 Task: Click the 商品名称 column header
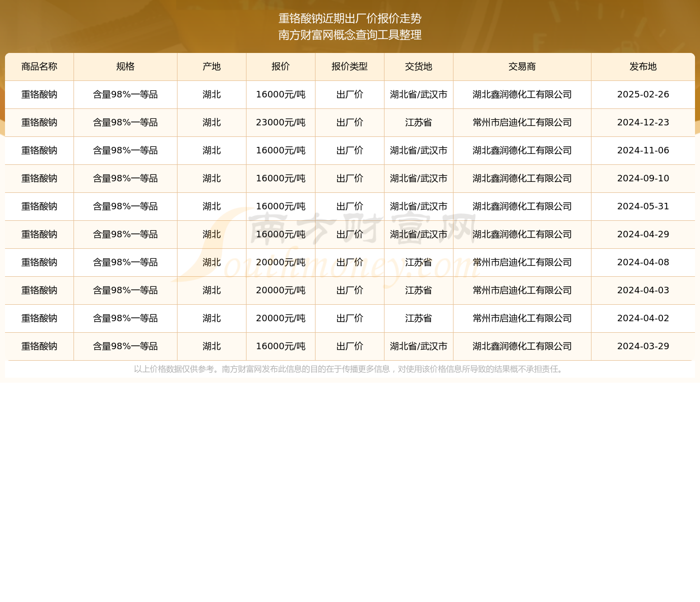coord(39,67)
